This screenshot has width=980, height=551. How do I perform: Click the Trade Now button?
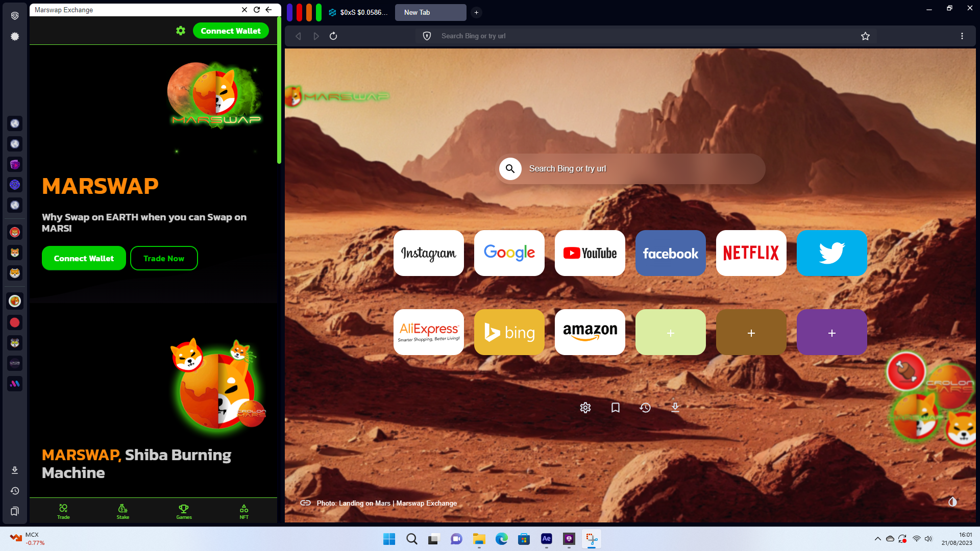pos(164,258)
